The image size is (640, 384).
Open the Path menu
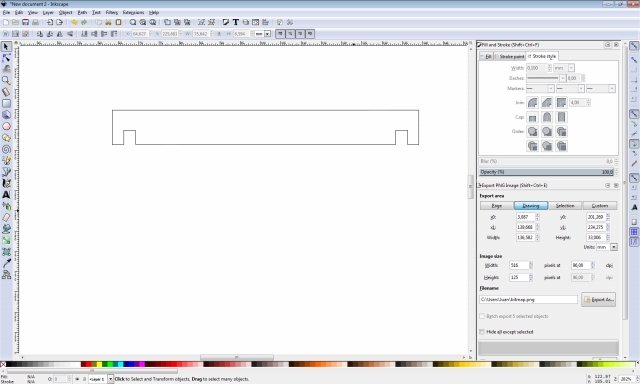(82, 13)
